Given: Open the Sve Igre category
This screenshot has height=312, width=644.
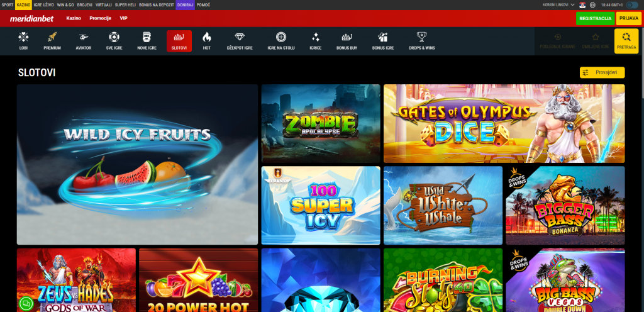Looking at the screenshot, I should [x=114, y=41].
